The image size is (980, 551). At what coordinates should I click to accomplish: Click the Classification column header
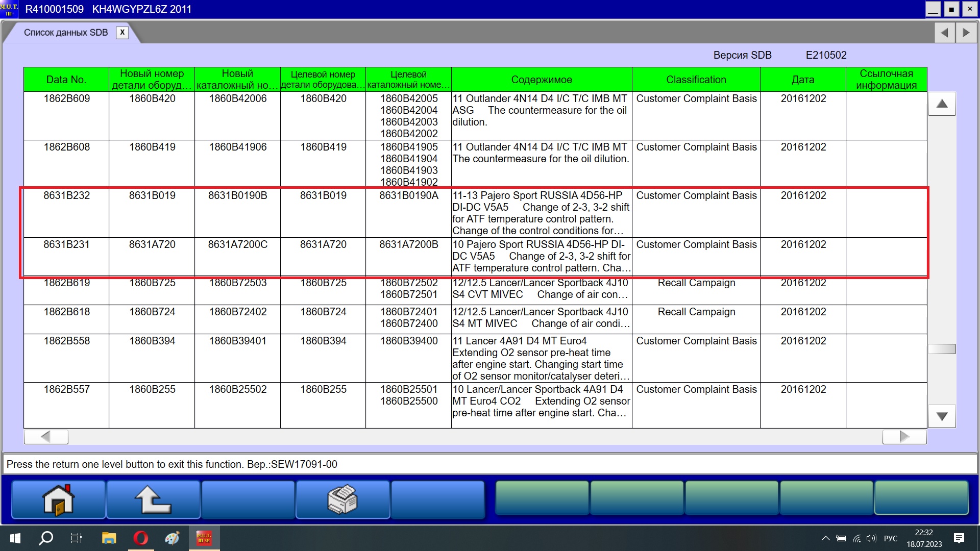coord(696,80)
